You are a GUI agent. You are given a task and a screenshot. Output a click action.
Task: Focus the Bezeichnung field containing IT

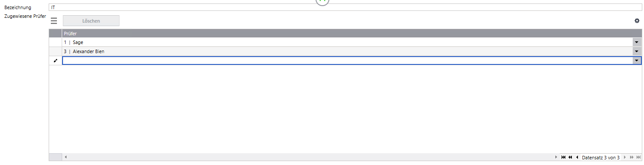coord(345,7)
